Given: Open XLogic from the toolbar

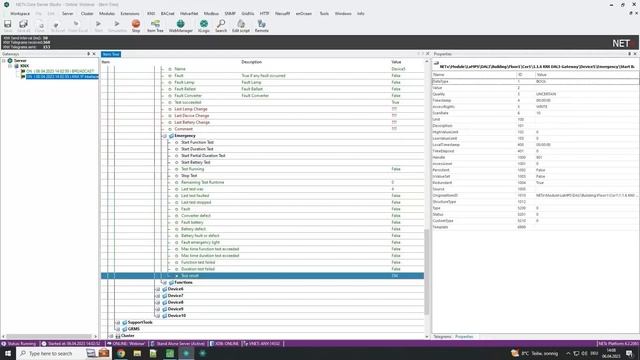Looking at the screenshot, I should (203, 25).
